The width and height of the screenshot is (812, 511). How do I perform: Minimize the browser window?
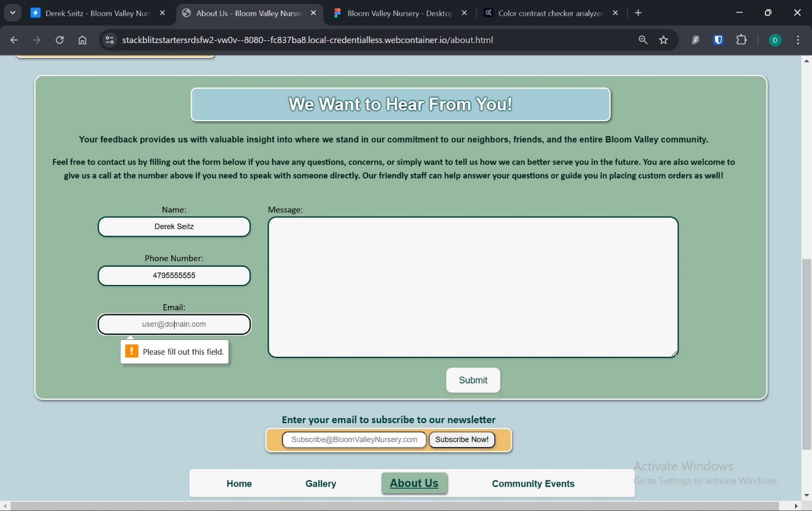coord(740,12)
